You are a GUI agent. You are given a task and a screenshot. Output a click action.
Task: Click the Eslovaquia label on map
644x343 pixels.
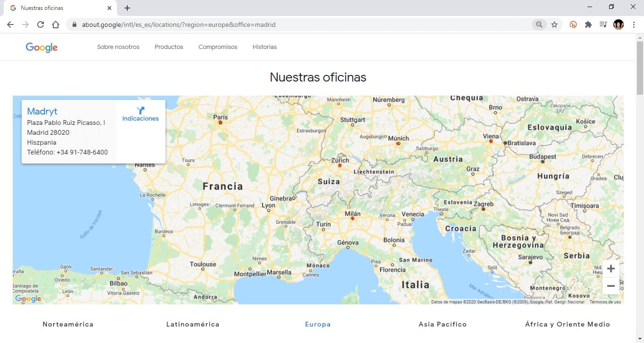tap(549, 127)
